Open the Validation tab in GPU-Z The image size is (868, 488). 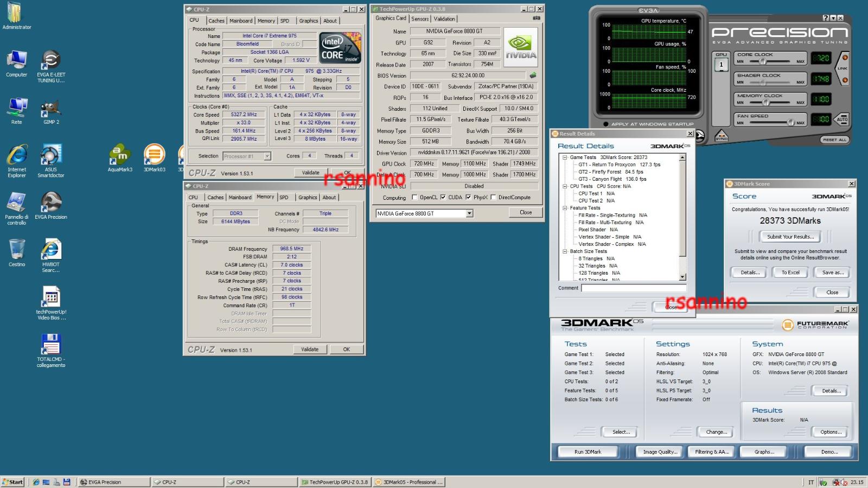click(x=444, y=18)
